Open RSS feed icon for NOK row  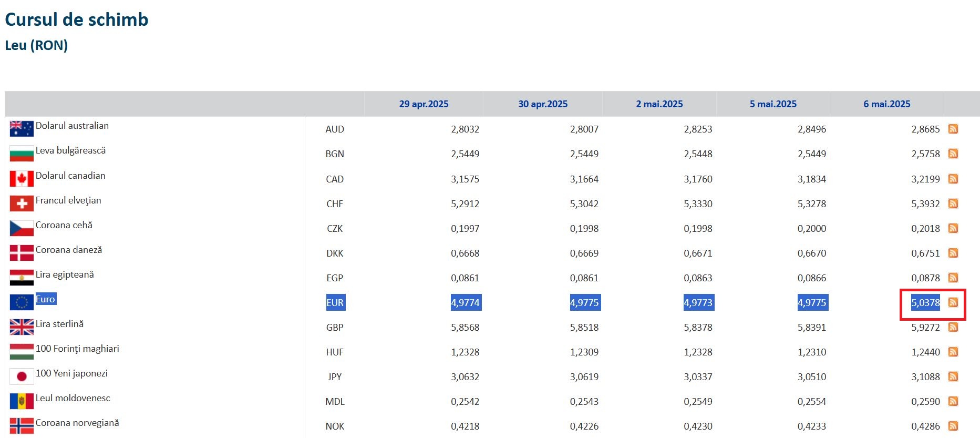point(953,426)
